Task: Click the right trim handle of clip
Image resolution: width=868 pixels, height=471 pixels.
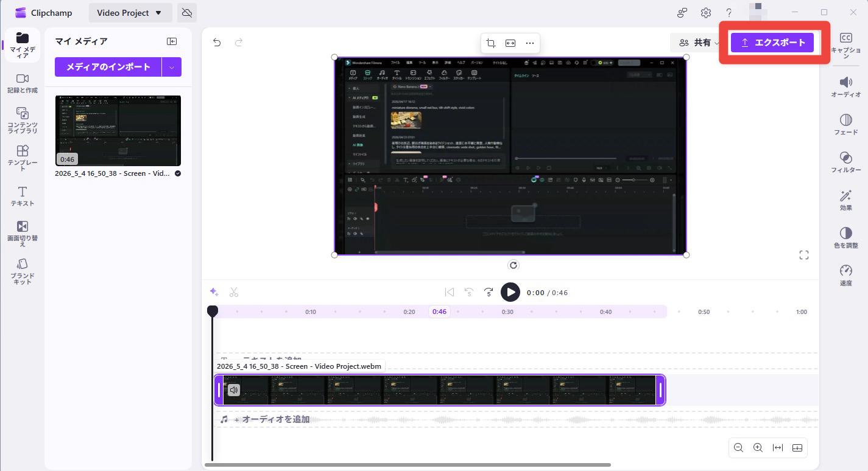Action: [660, 390]
